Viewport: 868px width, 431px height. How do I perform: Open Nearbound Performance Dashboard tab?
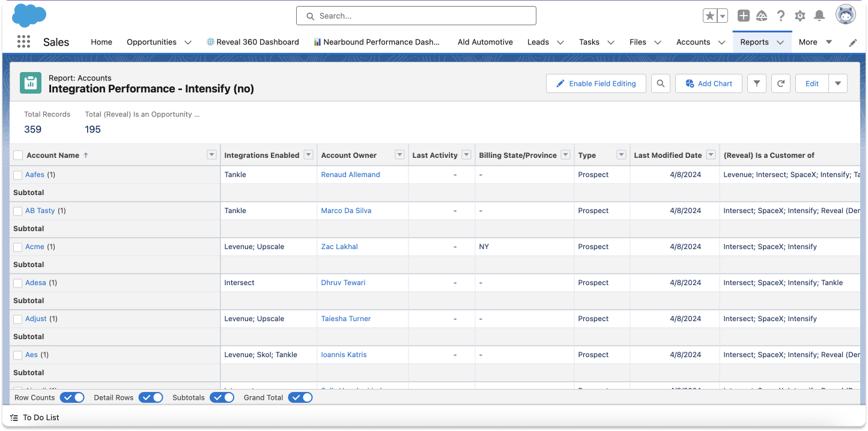(377, 42)
